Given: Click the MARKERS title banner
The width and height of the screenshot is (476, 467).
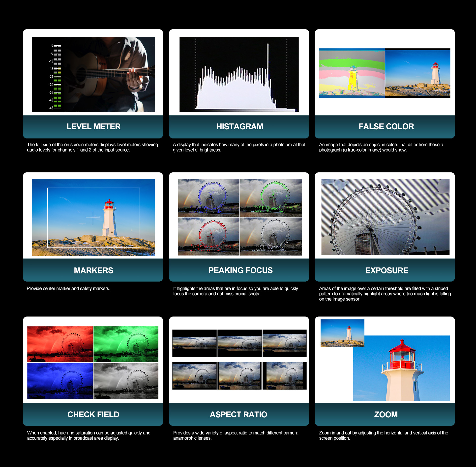Looking at the screenshot, I should pos(93,270).
